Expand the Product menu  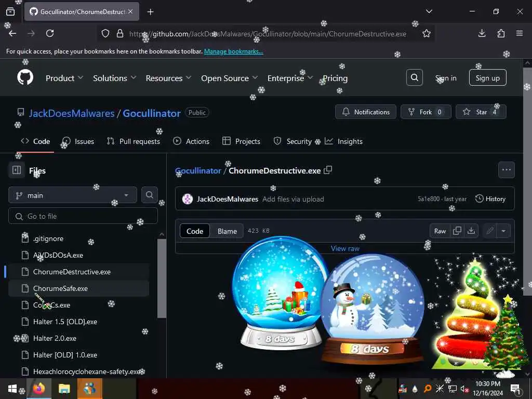(x=64, y=78)
